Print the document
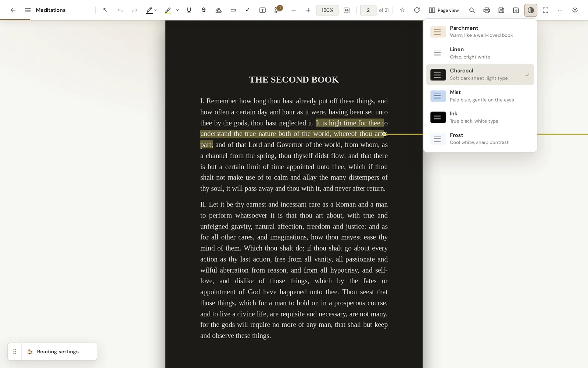588x368 pixels. [487, 10]
